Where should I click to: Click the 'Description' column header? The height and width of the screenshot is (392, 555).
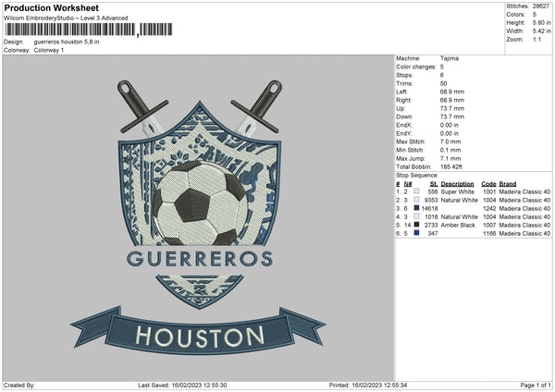(x=457, y=184)
